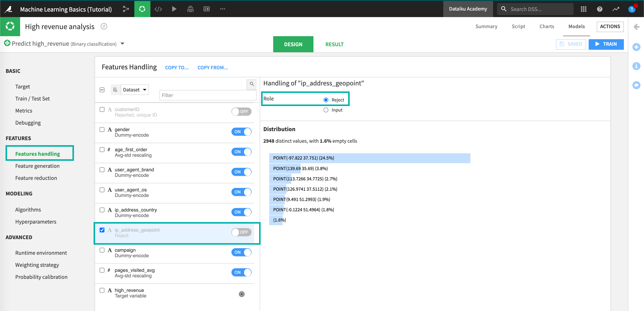Click the sort order icon beside Dataset
644x311 pixels.
click(x=115, y=90)
